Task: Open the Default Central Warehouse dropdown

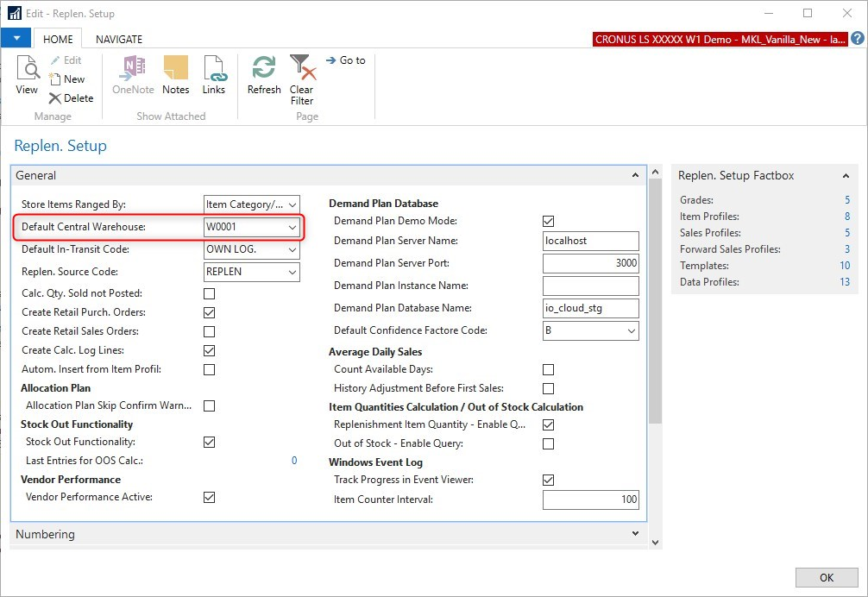Action: click(292, 228)
